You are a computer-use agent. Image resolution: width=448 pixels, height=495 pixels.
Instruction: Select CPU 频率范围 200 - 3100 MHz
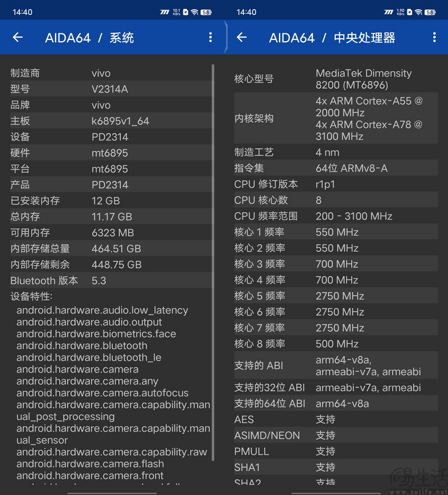pyautogui.click(x=336, y=216)
